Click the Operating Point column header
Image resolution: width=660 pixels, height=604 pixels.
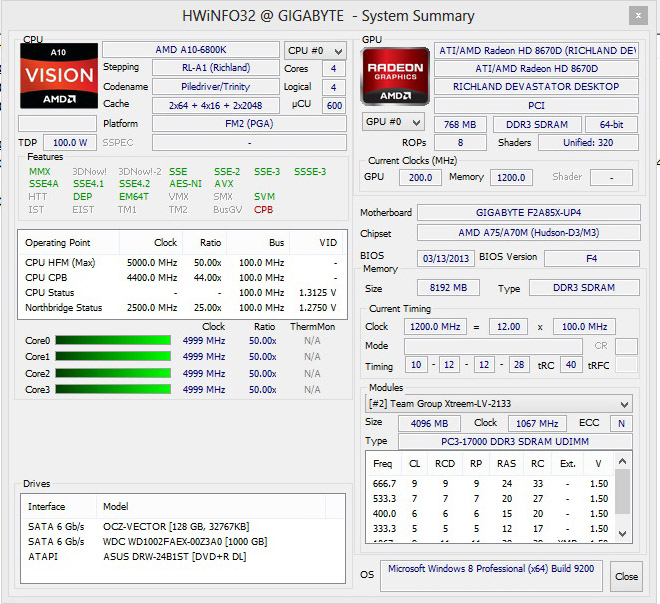(x=69, y=243)
